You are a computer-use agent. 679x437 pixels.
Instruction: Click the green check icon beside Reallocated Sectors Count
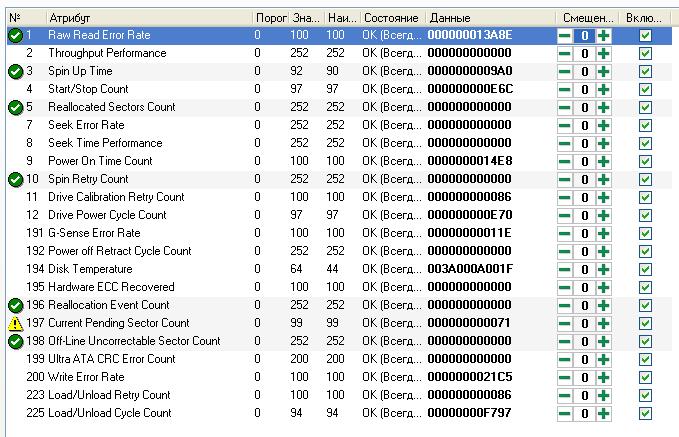pos(15,107)
